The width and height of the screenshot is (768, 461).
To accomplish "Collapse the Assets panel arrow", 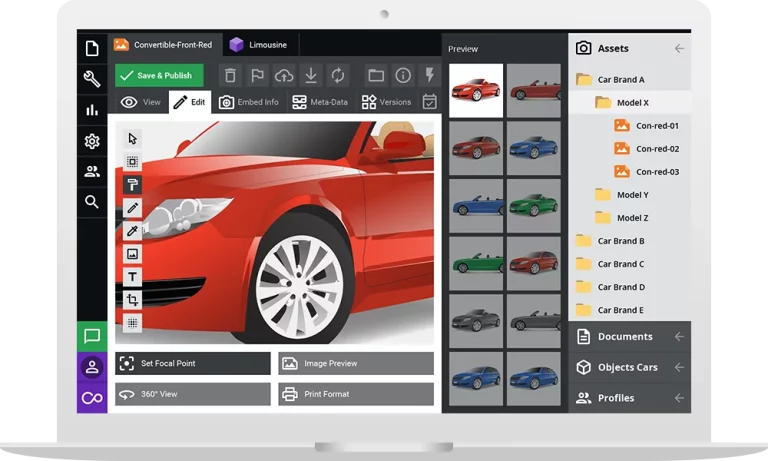I will click(679, 49).
